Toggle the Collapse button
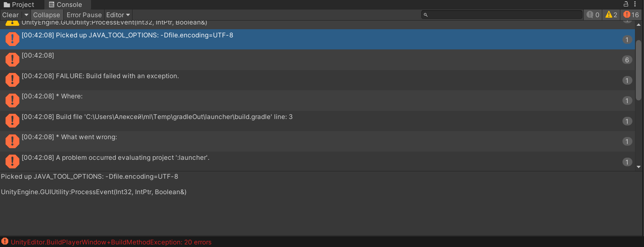This screenshot has height=247, width=644. click(46, 15)
